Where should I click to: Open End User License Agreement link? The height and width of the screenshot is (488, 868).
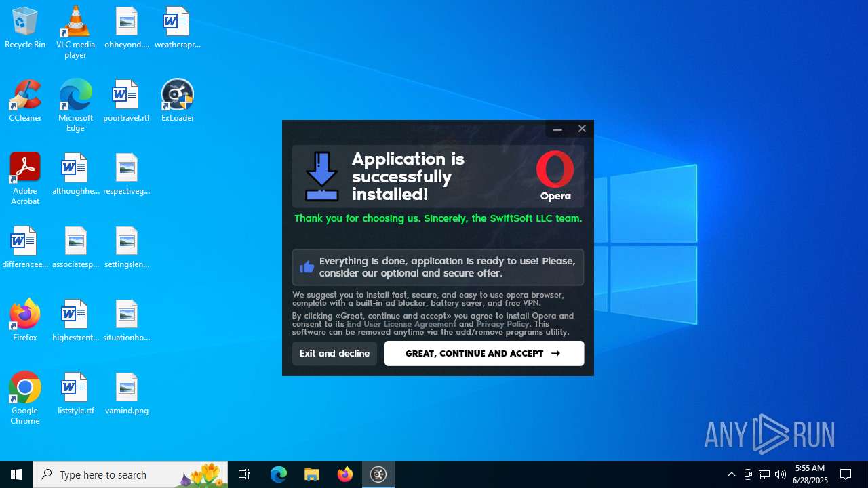401,324
